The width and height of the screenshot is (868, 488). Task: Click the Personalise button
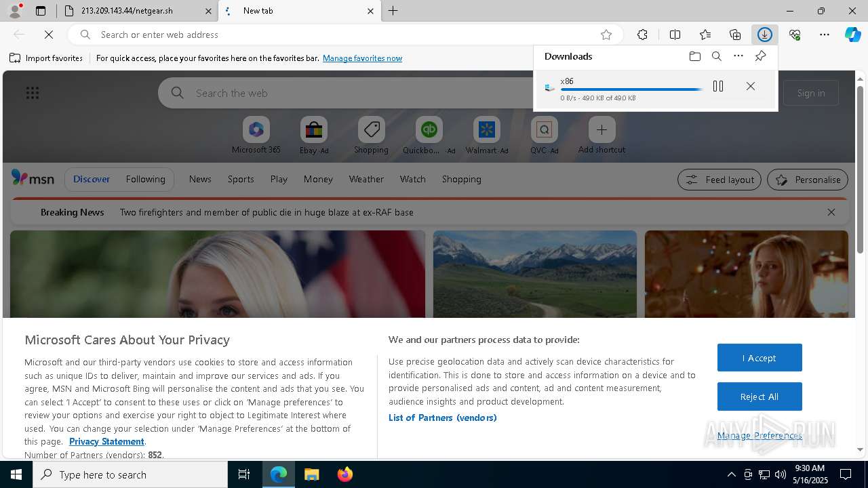coord(808,180)
